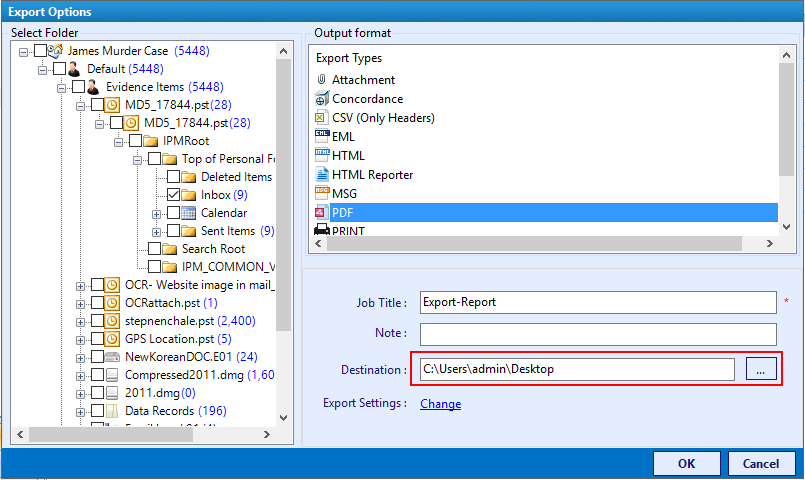Tick the Sent Items (9) checkbox
The image size is (805, 480).
174,231
